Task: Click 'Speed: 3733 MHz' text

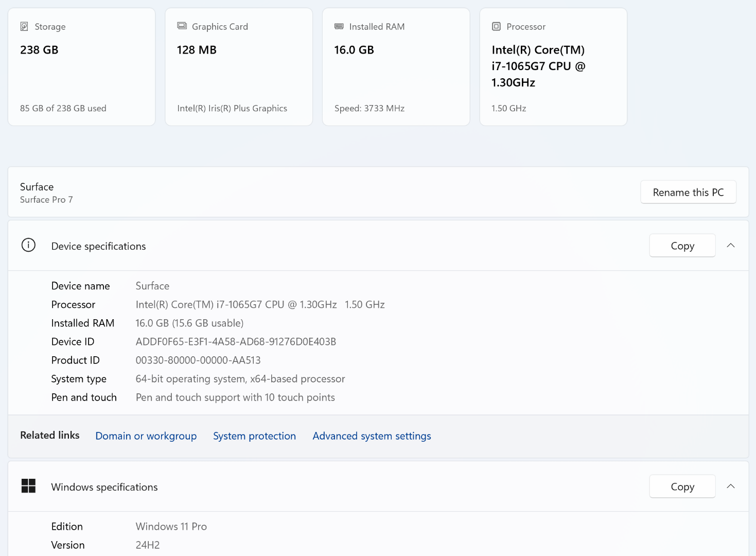Action: tap(370, 108)
